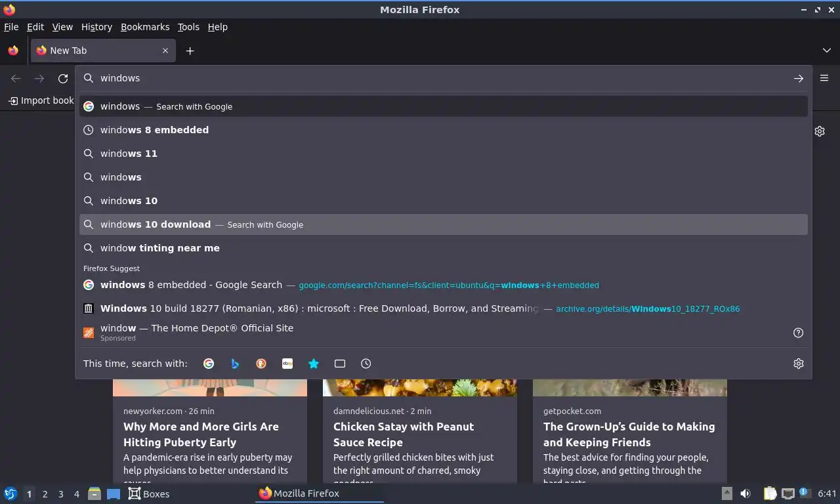Click Import bookmarks toolbar button
This screenshot has height=504, width=840.
41,100
